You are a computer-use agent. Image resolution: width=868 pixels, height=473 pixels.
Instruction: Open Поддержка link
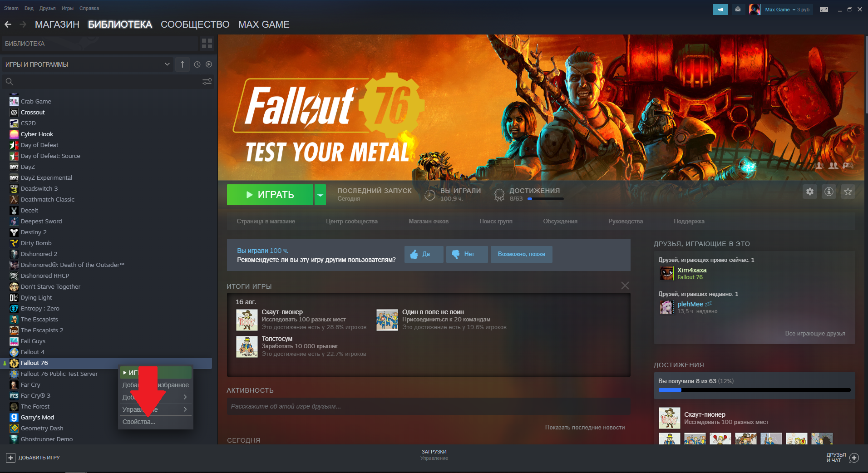pos(689,222)
